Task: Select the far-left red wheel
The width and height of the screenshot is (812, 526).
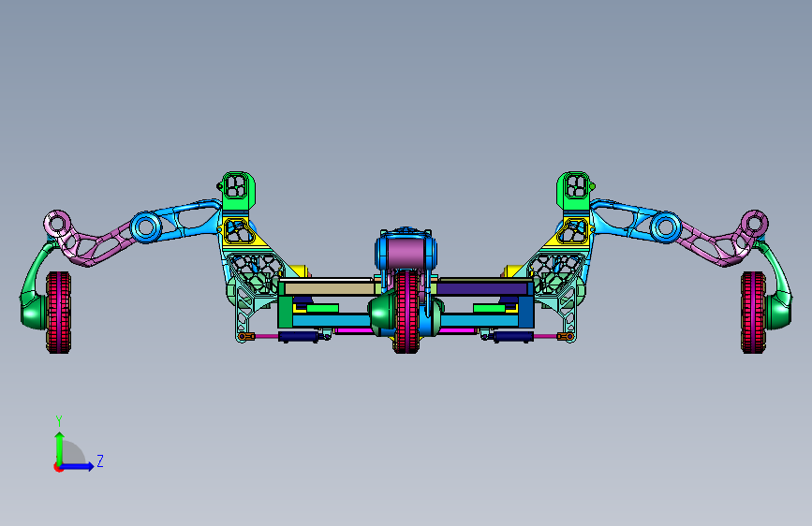Action: pos(58,313)
